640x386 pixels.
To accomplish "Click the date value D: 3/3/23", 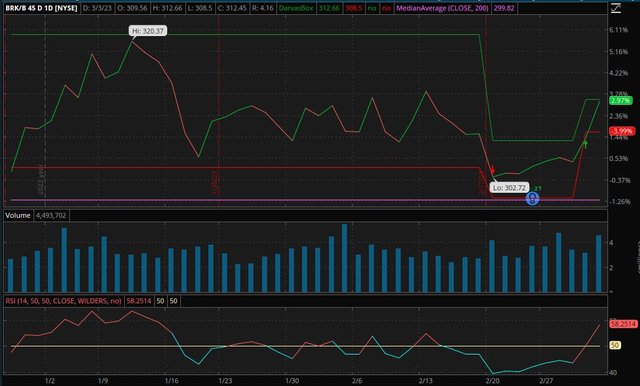I will pyautogui.click(x=97, y=8).
